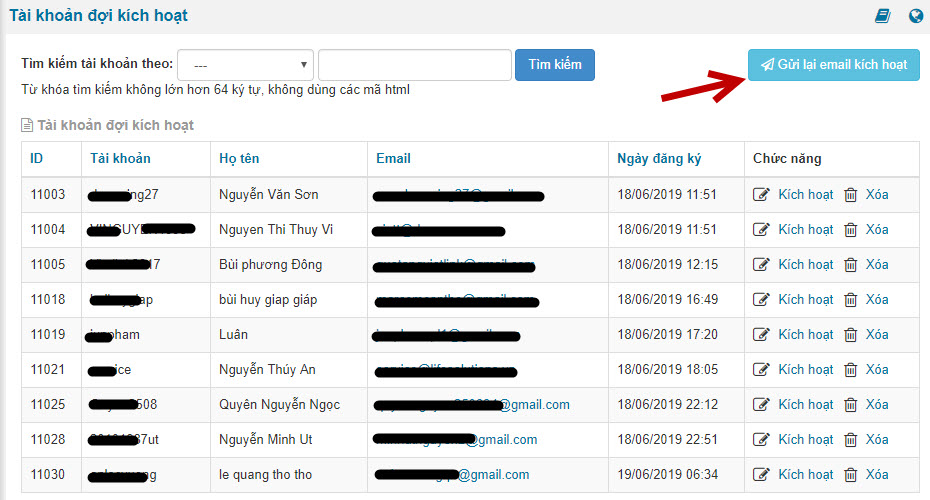Click the edit icon for account 11004
Image resolution: width=930 pixels, height=500 pixels.
[761, 230]
